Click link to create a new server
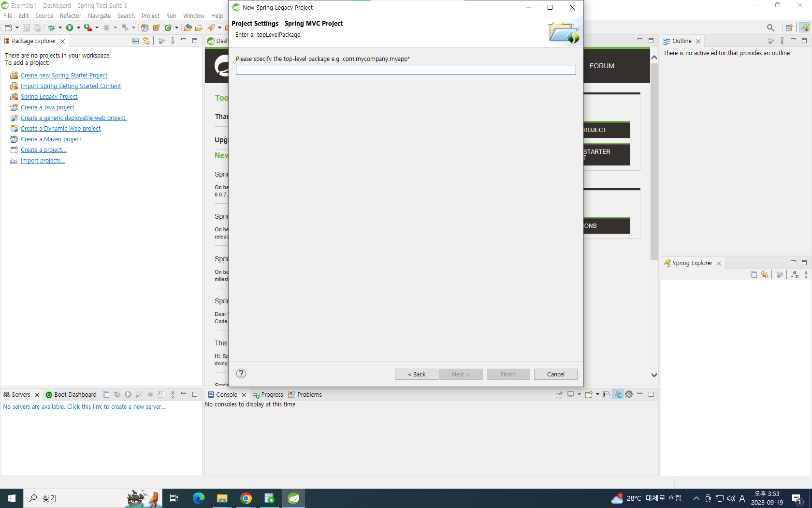 coord(84,407)
